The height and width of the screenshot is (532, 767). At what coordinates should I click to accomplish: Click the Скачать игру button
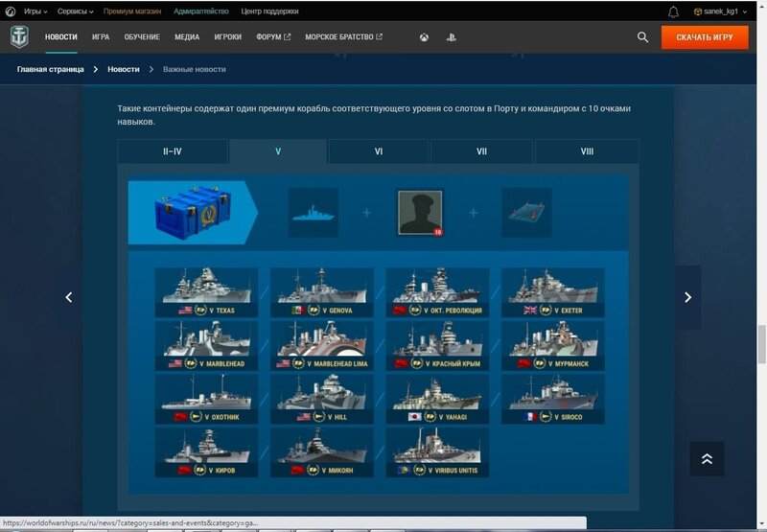point(705,37)
